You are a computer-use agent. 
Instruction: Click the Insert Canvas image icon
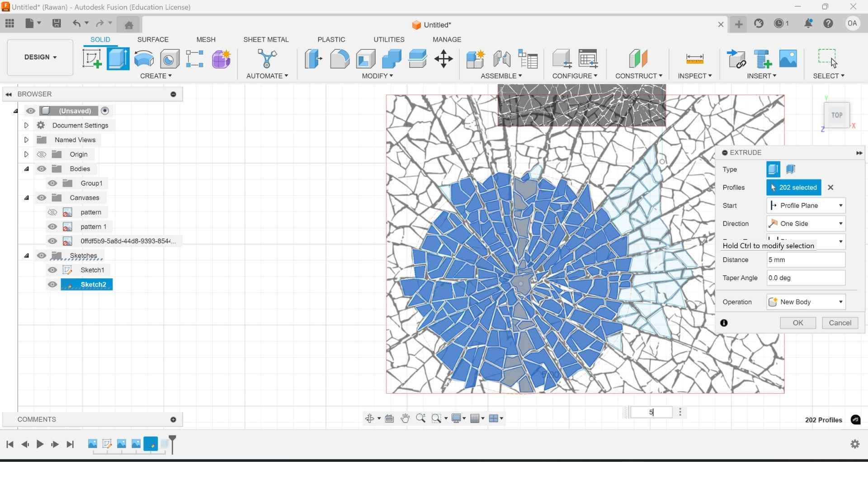click(788, 59)
